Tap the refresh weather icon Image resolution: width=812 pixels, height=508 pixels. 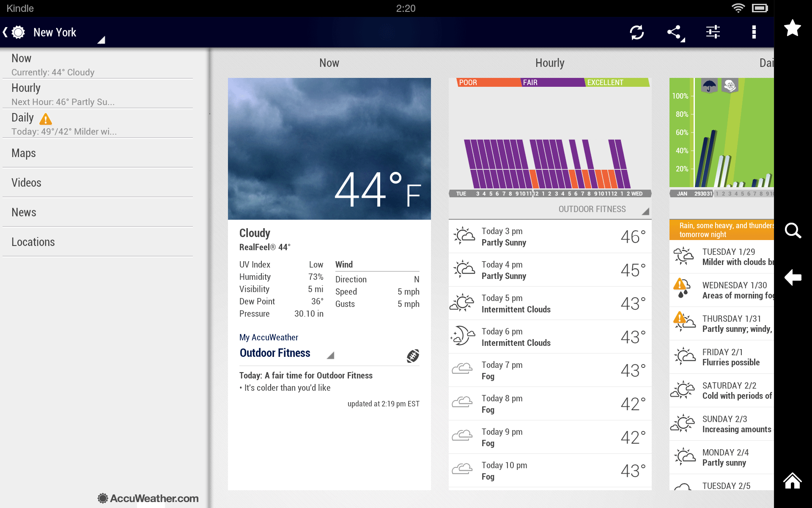point(636,32)
